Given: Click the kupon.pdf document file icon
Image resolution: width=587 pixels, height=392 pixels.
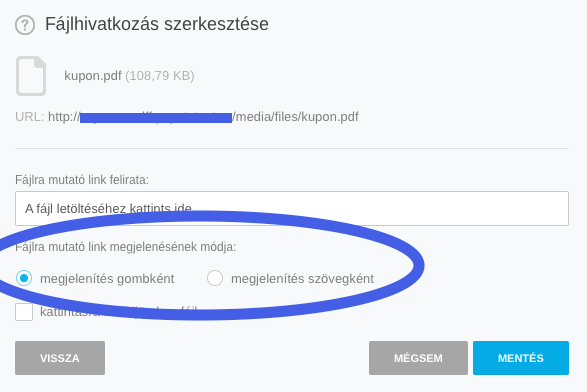Looking at the screenshot, I should click(x=31, y=76).
